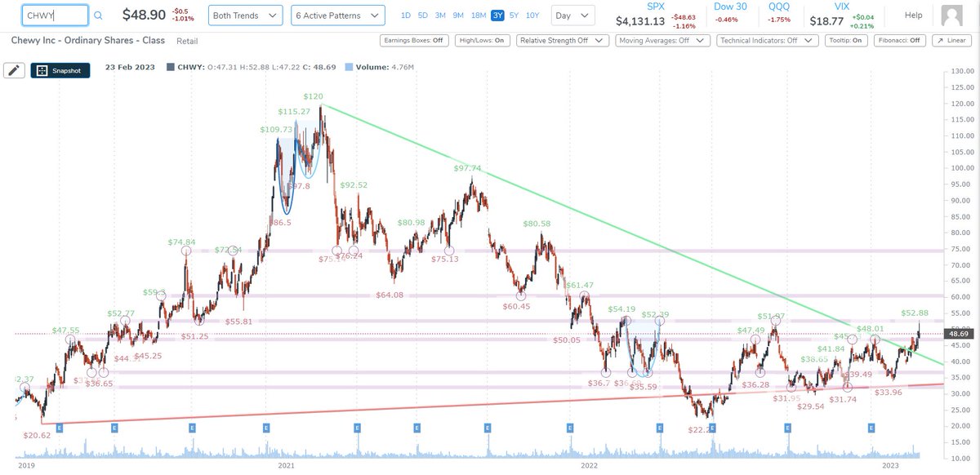Click the $97.74 high label
This screenshot has width=980, height=475.
point(468,168)
